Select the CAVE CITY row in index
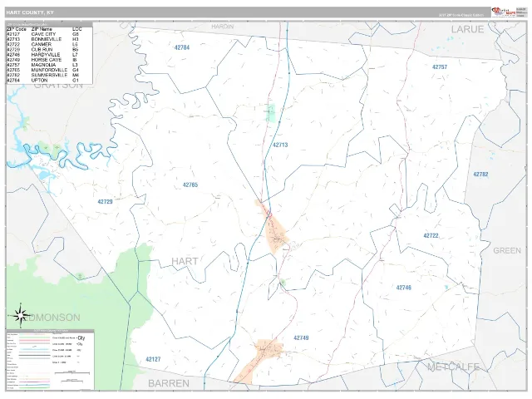532x399 pixels. pyautogui.click(x=42, y=34)
